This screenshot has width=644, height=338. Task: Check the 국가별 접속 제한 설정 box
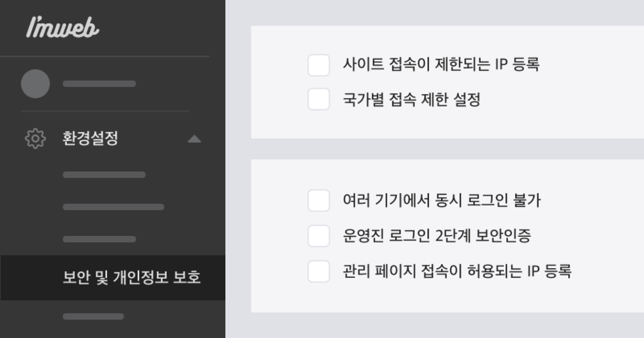pyautogui.click(x=319, y=99)
